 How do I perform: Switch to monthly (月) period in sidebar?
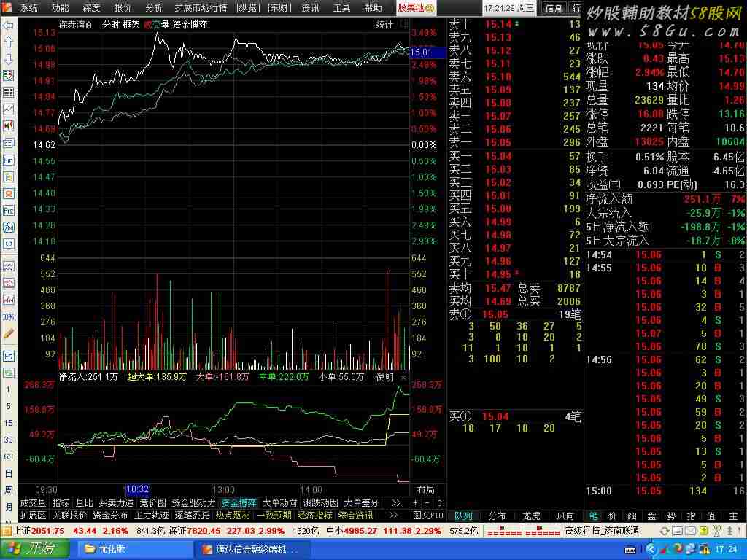tap(9, 507)
